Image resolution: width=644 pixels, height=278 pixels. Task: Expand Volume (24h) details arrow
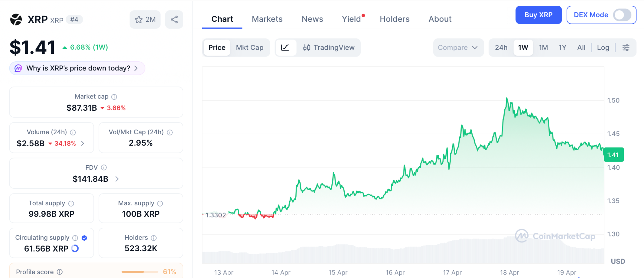[x=83, y=143]
